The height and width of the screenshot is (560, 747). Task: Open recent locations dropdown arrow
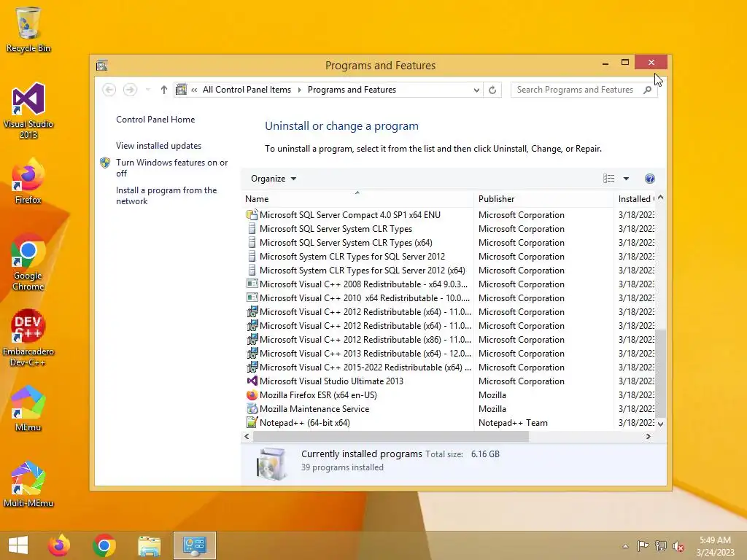point(147,90)
